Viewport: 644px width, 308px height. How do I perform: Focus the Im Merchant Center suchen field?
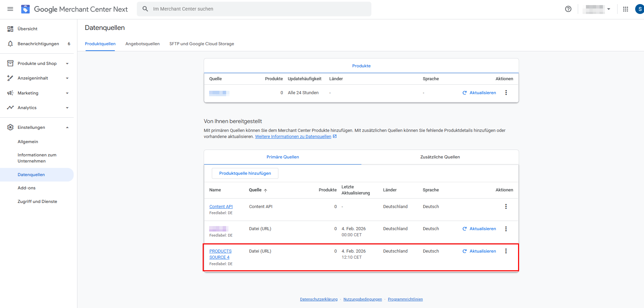254,9
